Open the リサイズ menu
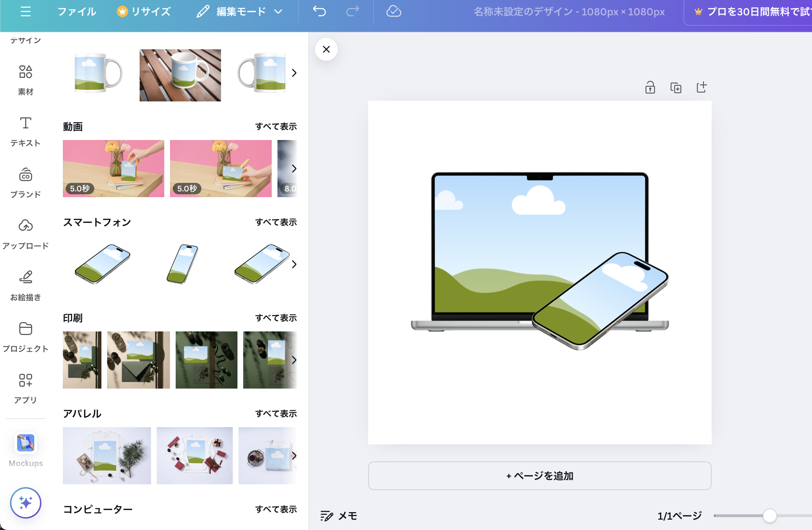The image size is (812, 530). (144, 12)
